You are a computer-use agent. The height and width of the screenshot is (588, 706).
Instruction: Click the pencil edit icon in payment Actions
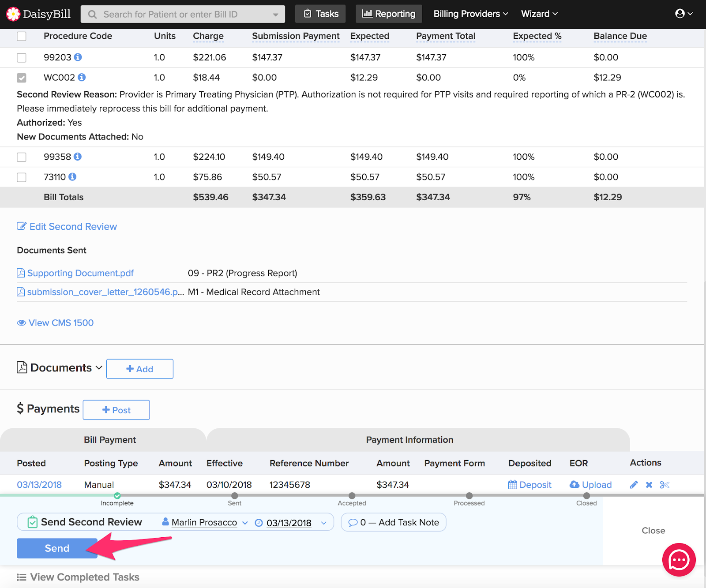pos(634,485)
